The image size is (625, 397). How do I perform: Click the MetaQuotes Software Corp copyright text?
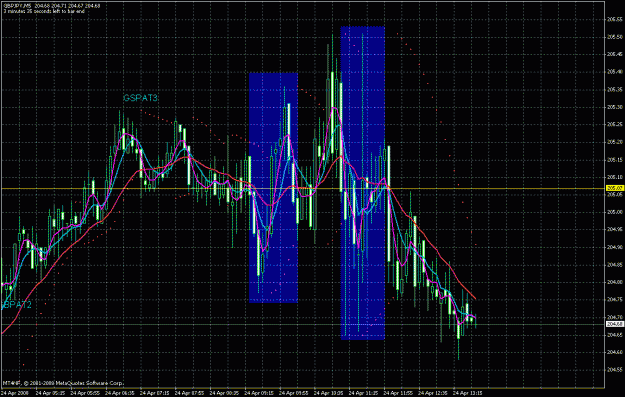(63, 383)
